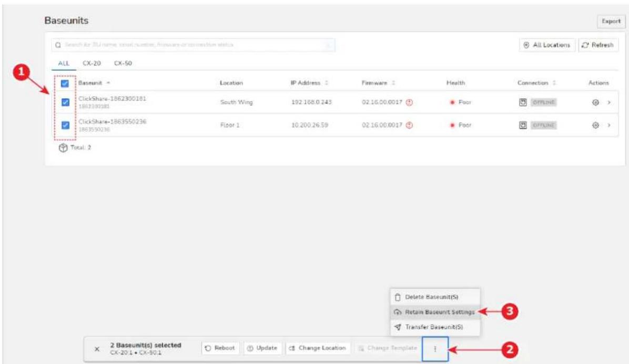
Task: Click the search magnifier icon
Action: [58, 45]
